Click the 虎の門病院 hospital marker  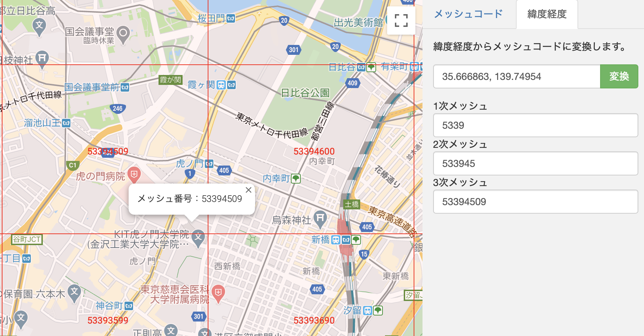[134, 175]
